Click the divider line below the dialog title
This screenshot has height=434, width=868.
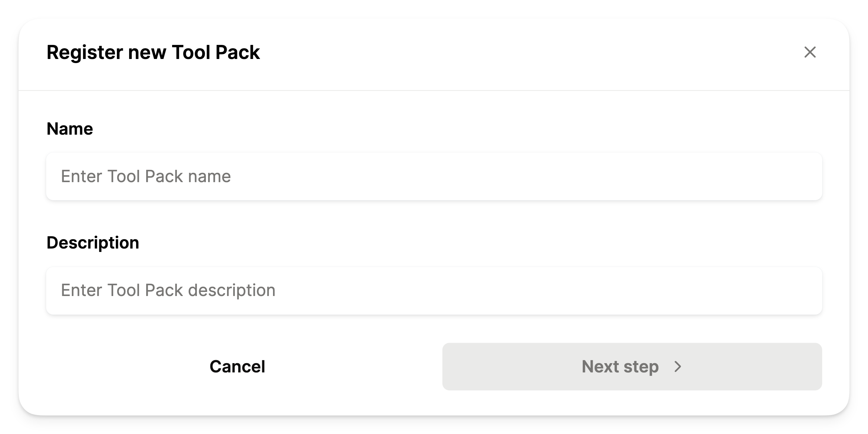coord(434,89)
